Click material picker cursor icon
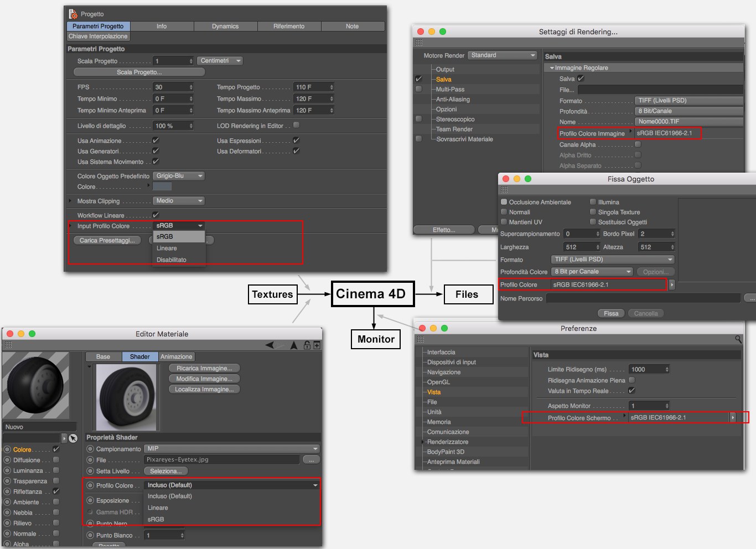Viewport: 756px width, 549px height. [73, 438]
